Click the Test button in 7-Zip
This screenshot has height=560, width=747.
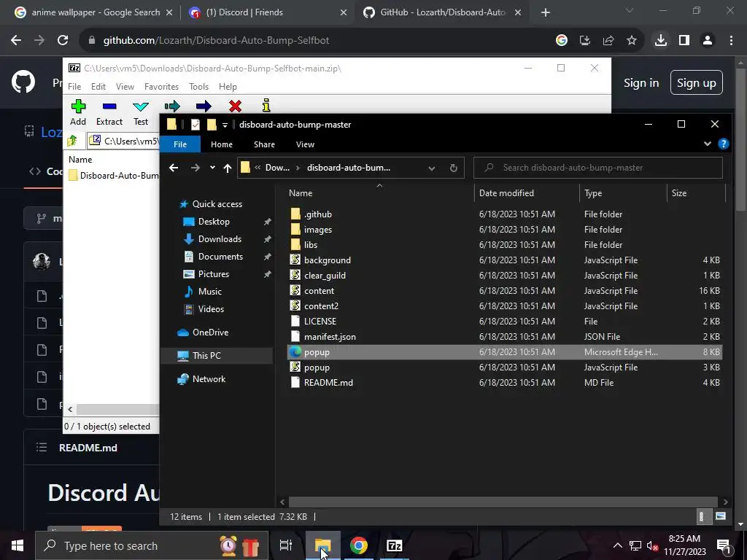click(x=141, y=112)
